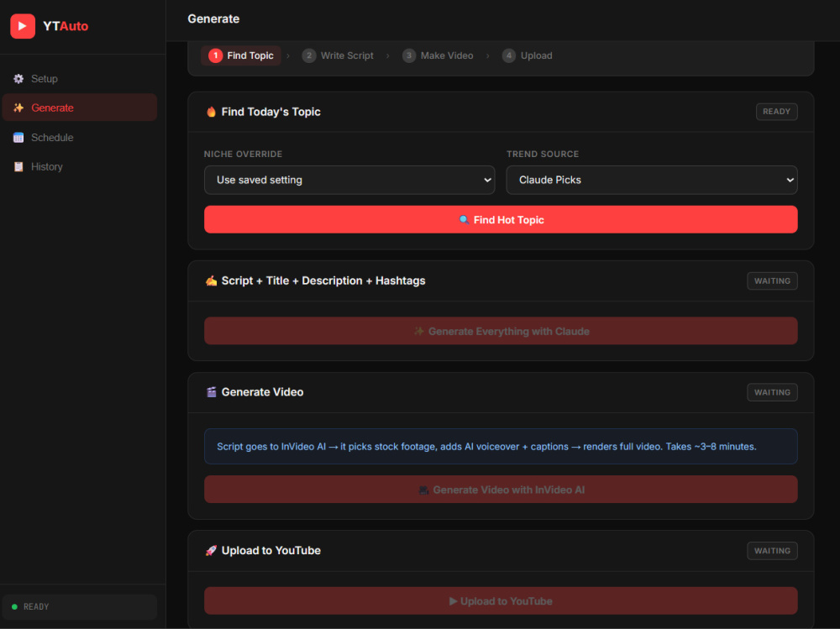Click the Generate page title in header
This screenshot has width=840, height=629.
click(x=213, y=18)
